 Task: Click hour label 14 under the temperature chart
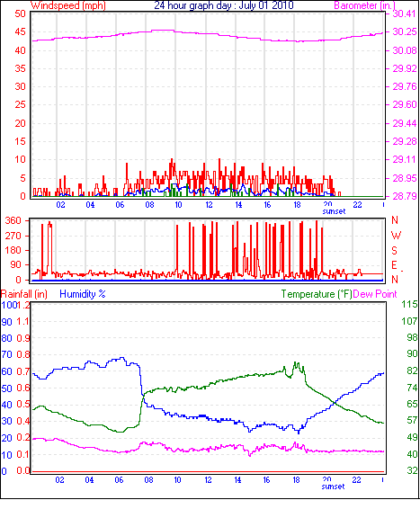238,480
